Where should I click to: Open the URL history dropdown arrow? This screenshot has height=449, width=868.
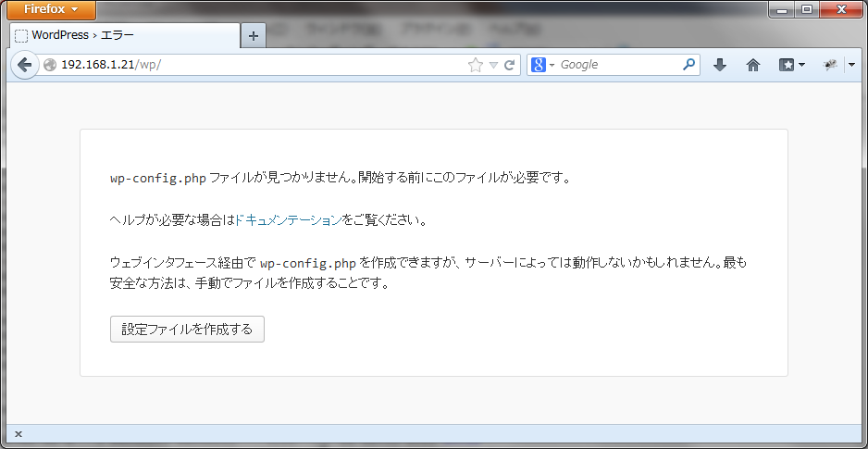tap(494, 66)
